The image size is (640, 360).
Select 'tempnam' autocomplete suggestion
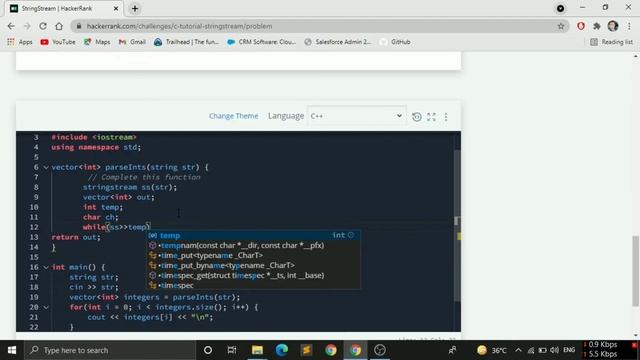(253, 245)
